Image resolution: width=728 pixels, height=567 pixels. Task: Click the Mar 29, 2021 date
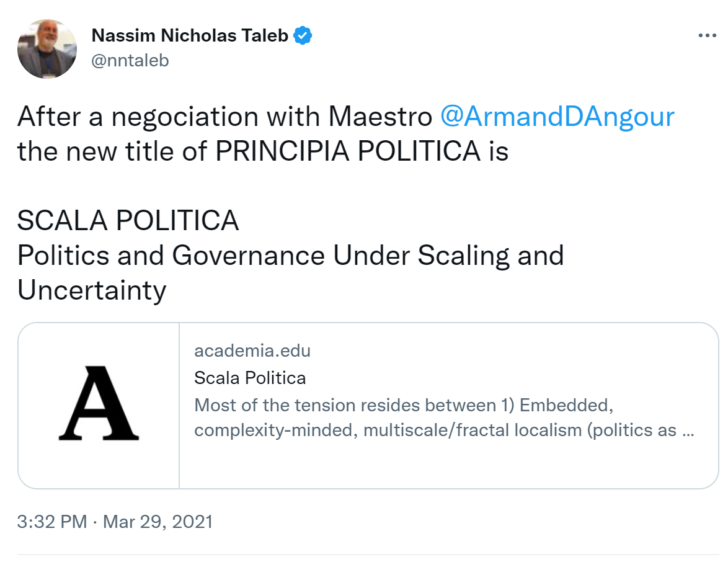(x=158, y=521)
